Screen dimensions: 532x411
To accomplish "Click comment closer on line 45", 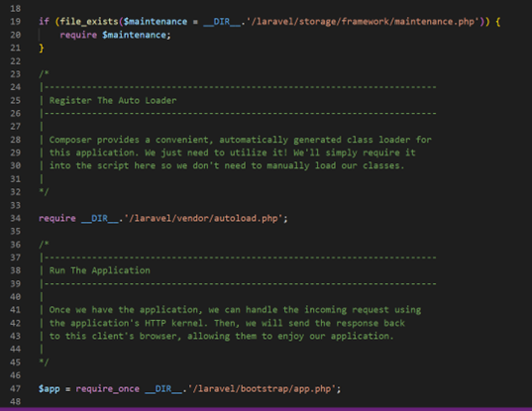I will (x=44, y=362).
